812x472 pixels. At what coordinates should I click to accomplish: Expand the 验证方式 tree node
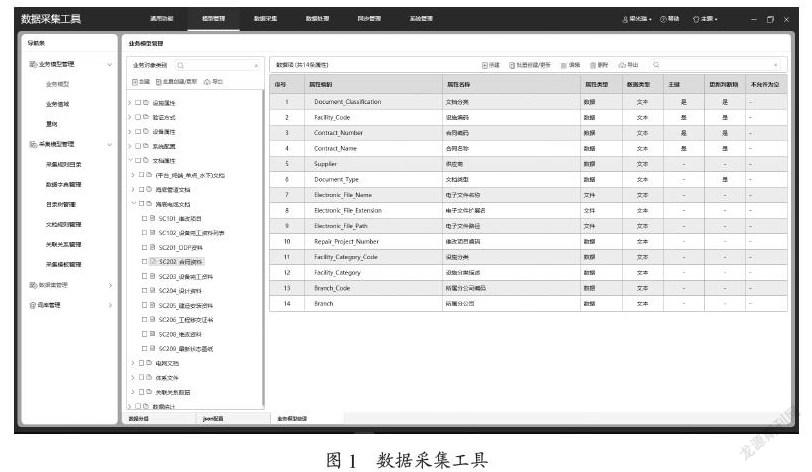(130, 117)
